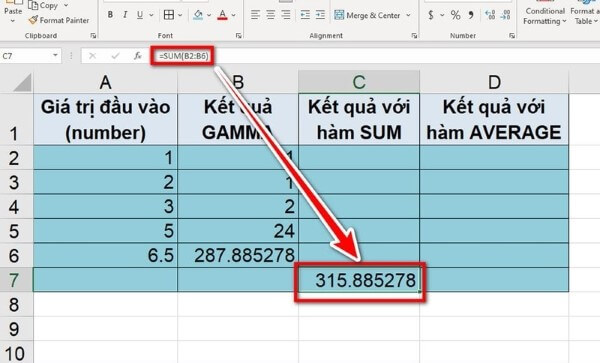Select cell 'Kết quả với hàm AVERAGE'
This screenshot has height=363, width=600.
[x=494, y=119]
